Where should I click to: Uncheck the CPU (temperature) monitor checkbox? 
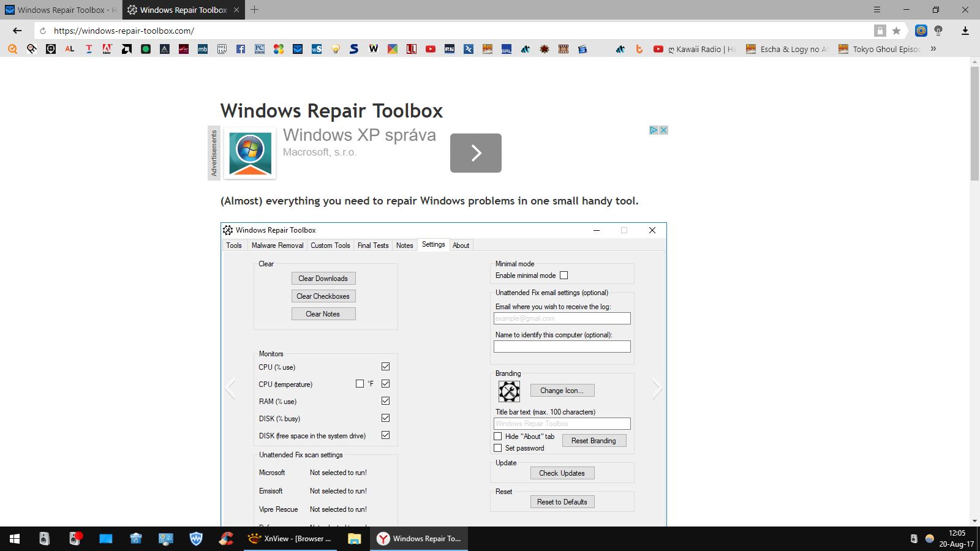point(386,384)
